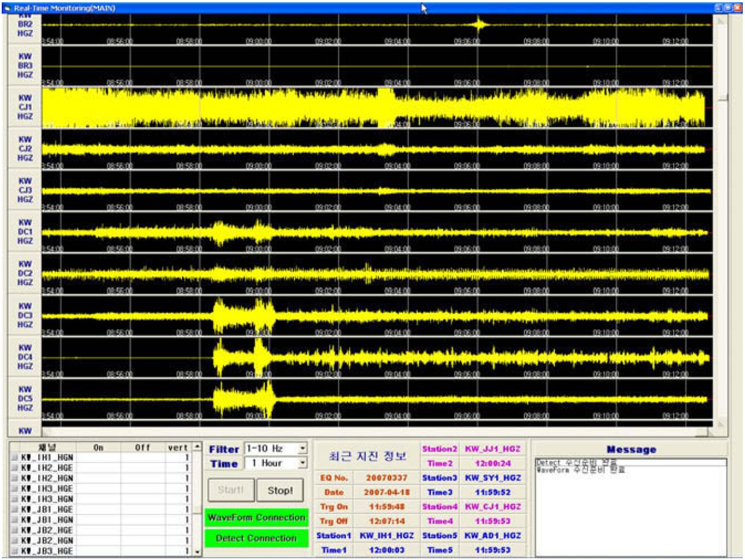The height and width of the screenshot is (560, 745).
Task: Open the Filter 1-10 Hz dropdown
Action: pyautogui.click(x=303, y=448)
